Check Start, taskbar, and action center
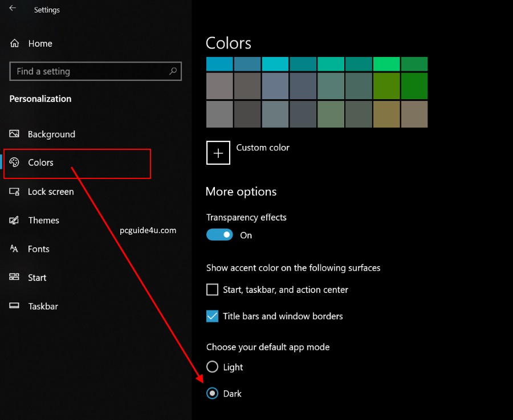This screenshot has height=420, width=513. pyautogui.click(x=212, y=289)
